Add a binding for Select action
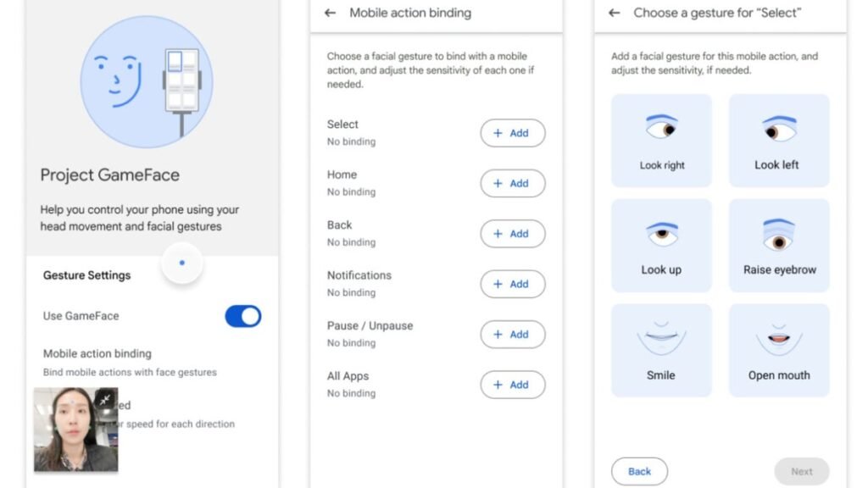This screenshot has height=488, width=868. (x=512, y=133)
